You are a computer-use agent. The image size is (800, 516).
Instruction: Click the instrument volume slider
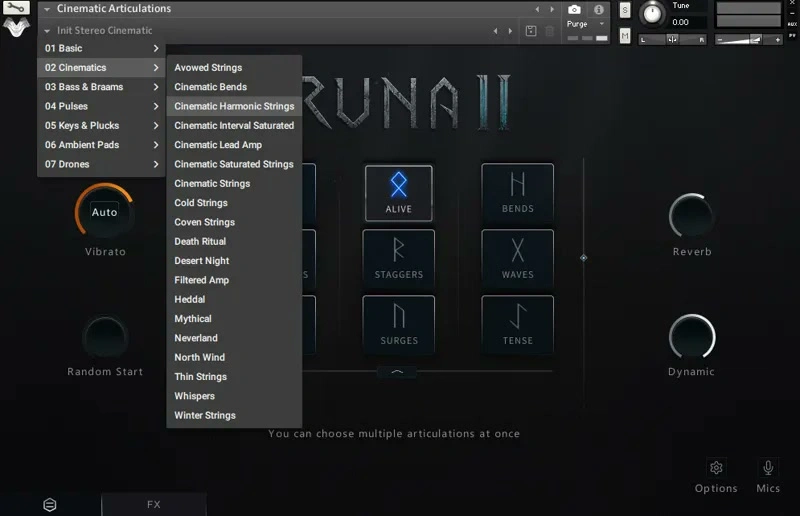pyautogui.click(x=748, y=40)
